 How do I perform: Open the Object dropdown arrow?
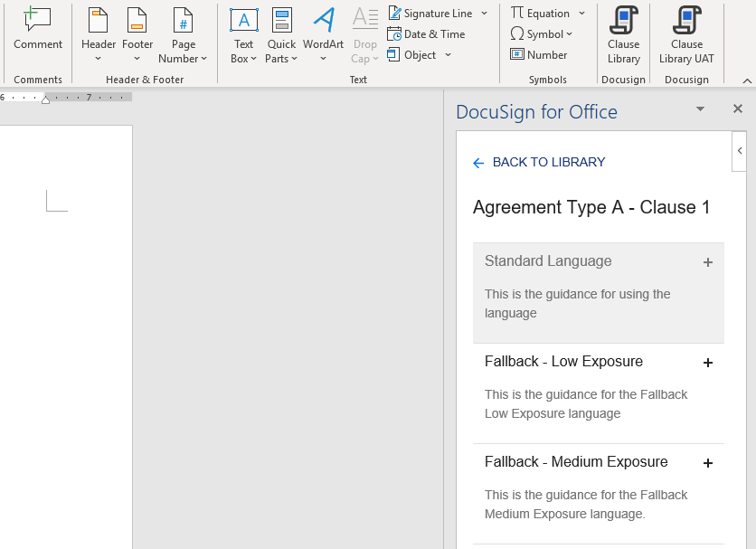pyautogui.click(x=447, y=54)
